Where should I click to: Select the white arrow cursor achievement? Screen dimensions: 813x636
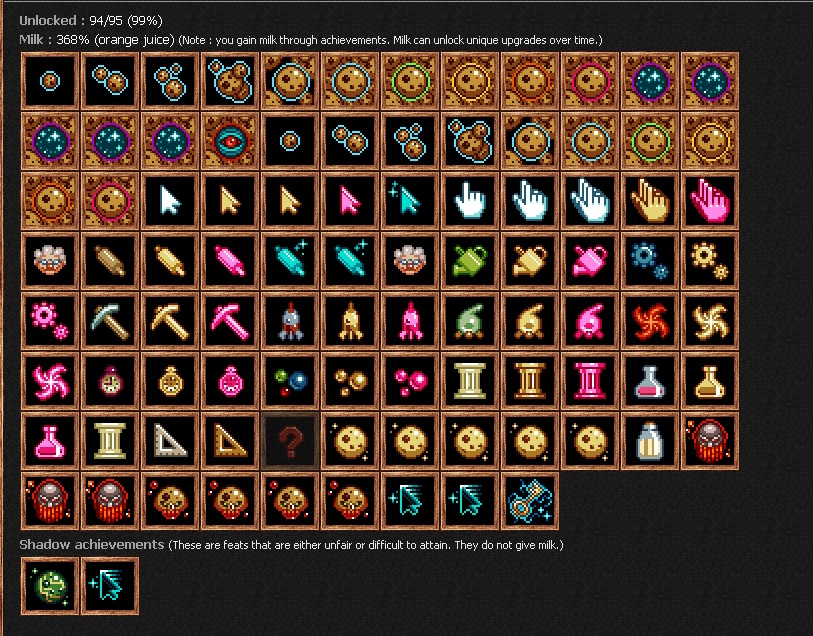170,201
